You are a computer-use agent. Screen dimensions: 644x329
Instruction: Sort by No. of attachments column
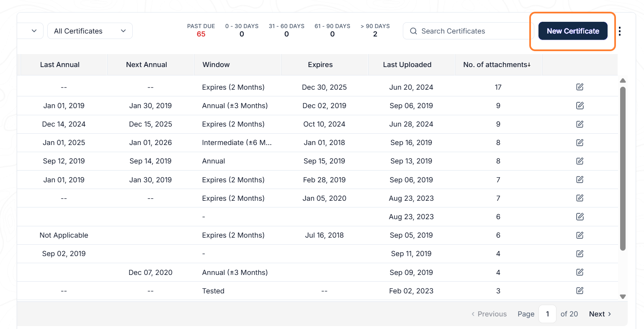pyautogui.click(x=497, y=65)
